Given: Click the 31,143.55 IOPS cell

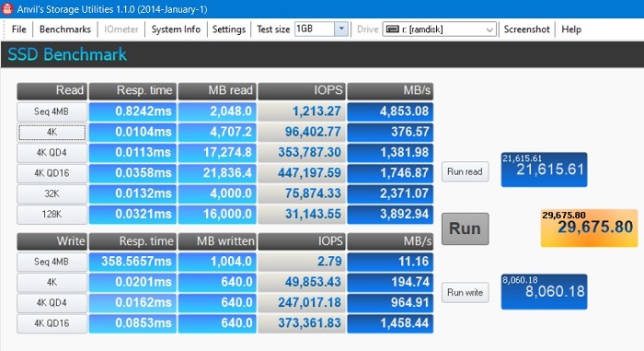Looking at the screenshot, I should click(x=302, y=215).
